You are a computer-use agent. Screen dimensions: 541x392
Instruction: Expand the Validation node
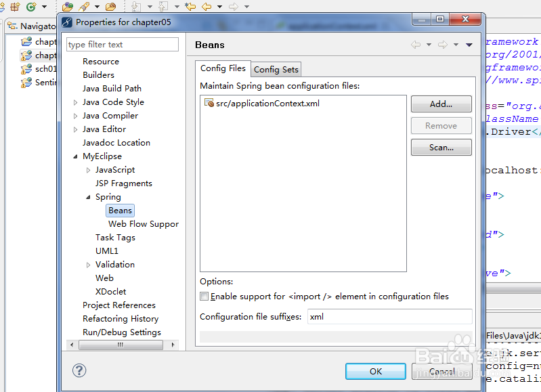(x=88, y=265)
